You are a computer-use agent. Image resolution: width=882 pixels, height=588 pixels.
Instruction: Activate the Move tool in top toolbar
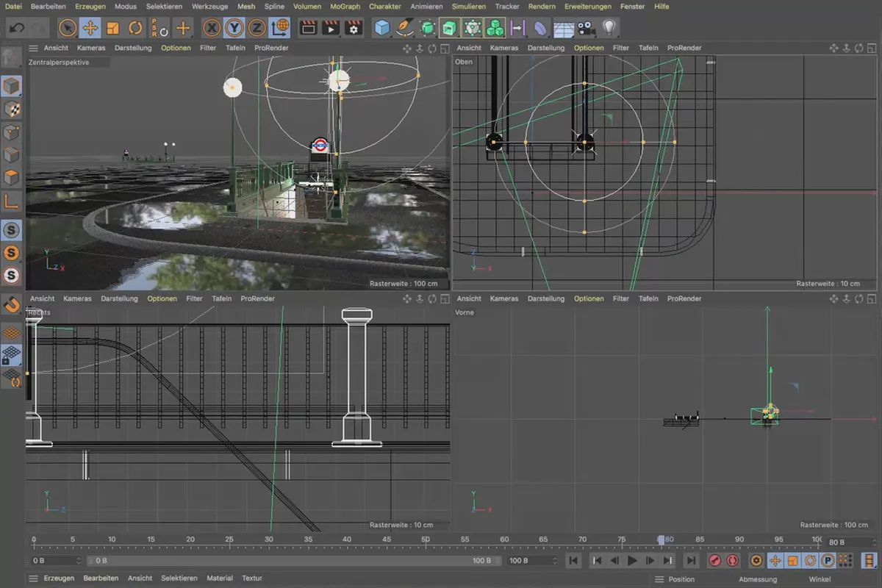coord(90,28)
